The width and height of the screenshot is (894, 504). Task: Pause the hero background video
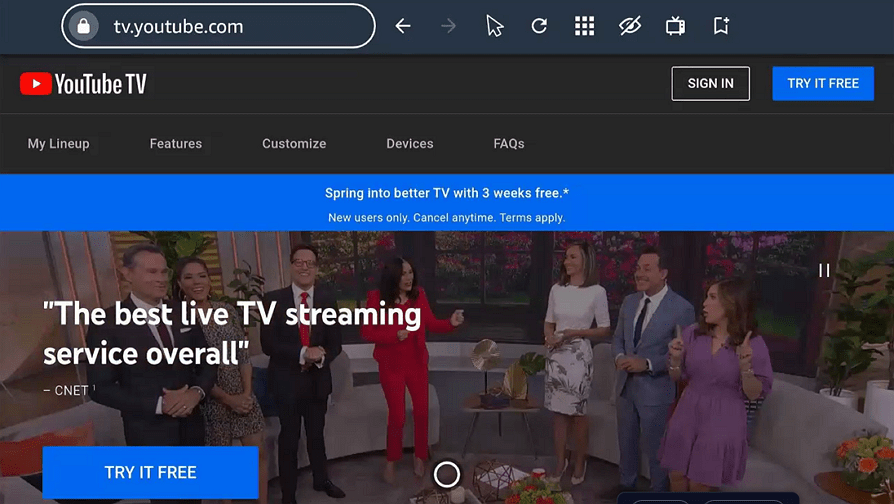(x=824, y=270)
